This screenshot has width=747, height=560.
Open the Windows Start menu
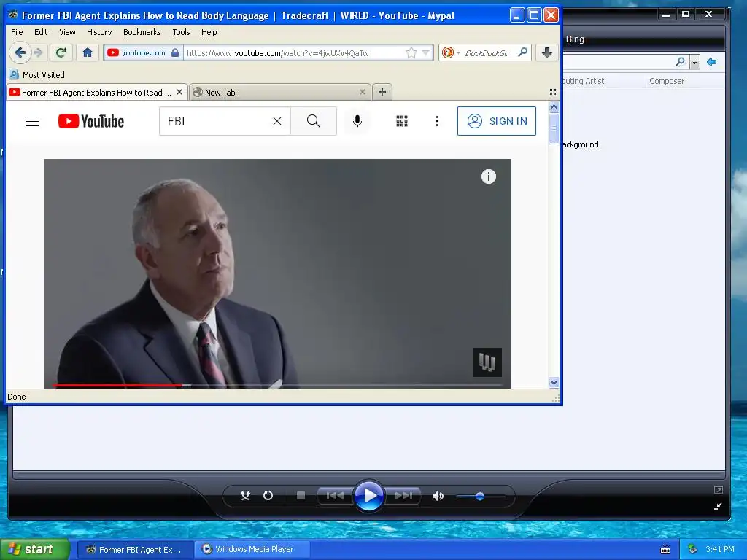point(35,549)
